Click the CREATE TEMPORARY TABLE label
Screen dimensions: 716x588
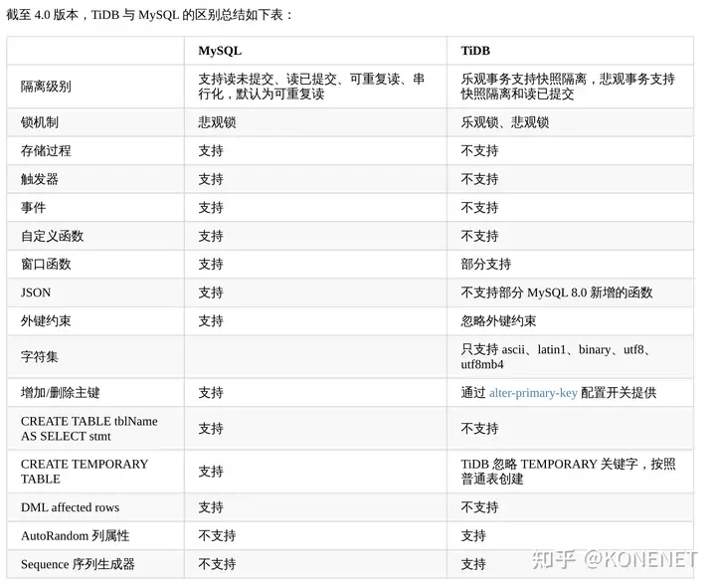click(x=85, y=472)
